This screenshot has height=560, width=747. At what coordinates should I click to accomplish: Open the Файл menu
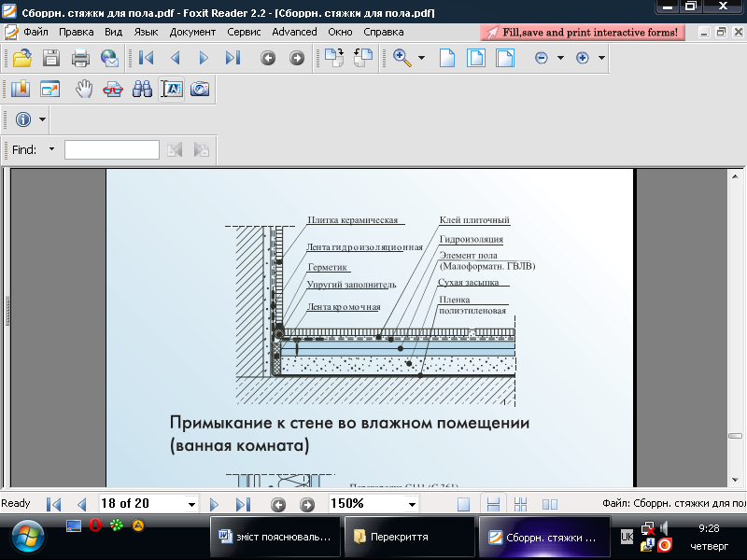[35, 32]
